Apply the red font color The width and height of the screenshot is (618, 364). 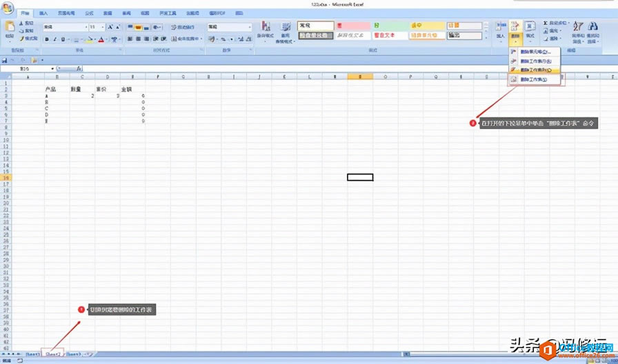(x=101, y=39)
